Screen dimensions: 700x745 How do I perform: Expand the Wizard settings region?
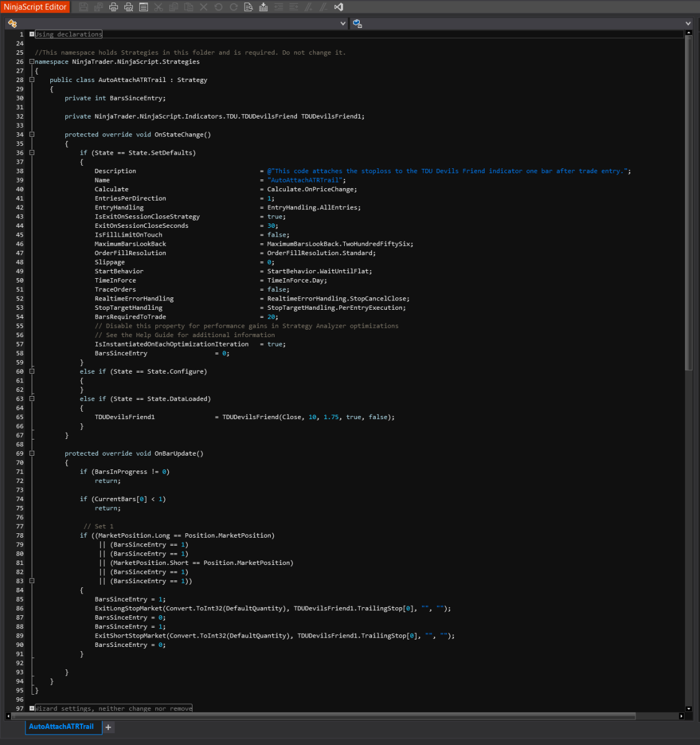pos(30,708)
